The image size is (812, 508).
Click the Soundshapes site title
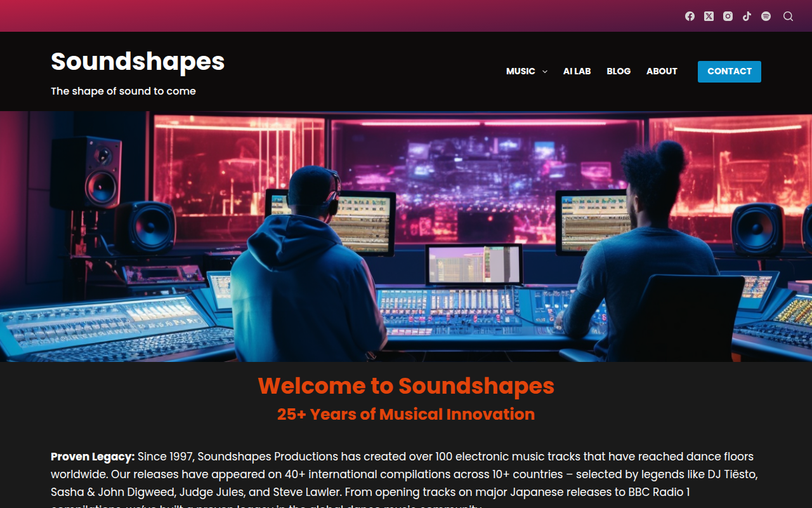click(x=138, y=62)
